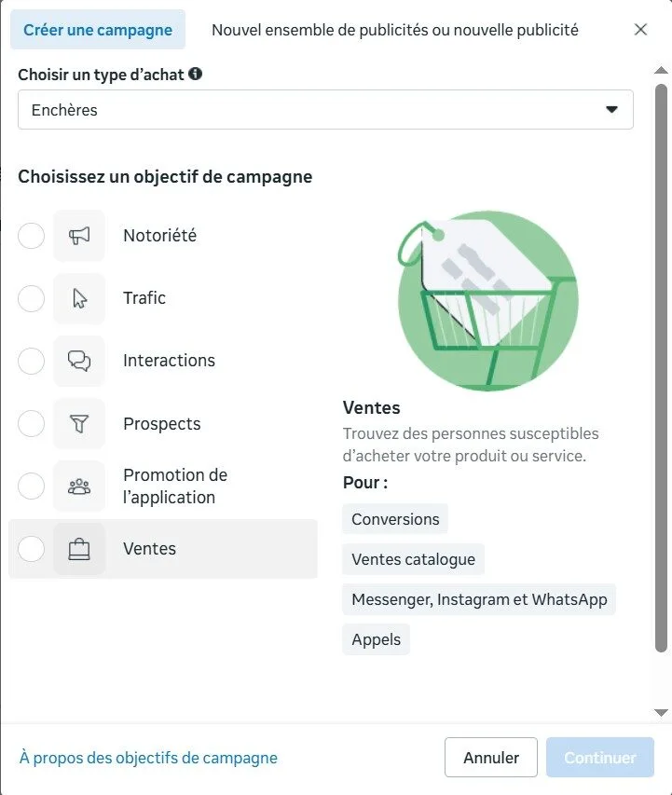Click the chat bubbles icon for Interactions
The height and width of the screenshot is (795, 672).
coord(79,361)
